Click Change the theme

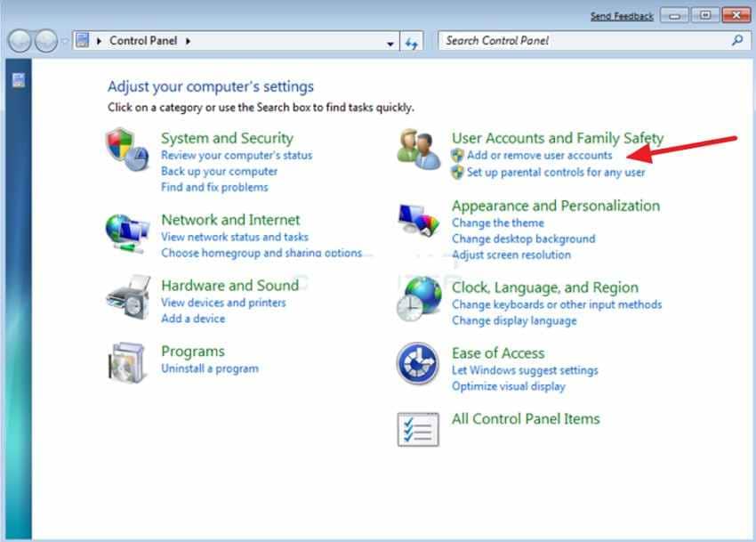click(x=498, y=223)
